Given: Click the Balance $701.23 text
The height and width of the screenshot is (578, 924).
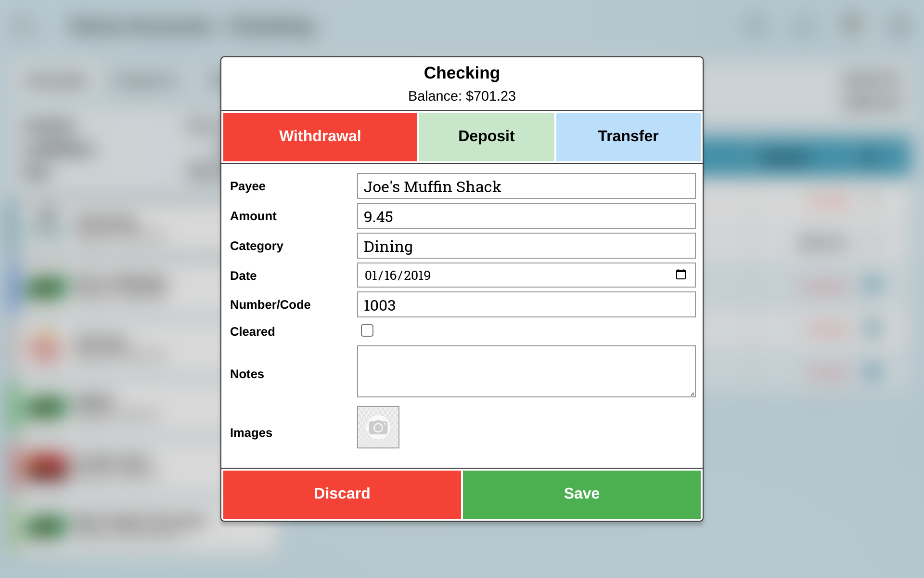Looking at the screenshot, I should pos(462,96).
